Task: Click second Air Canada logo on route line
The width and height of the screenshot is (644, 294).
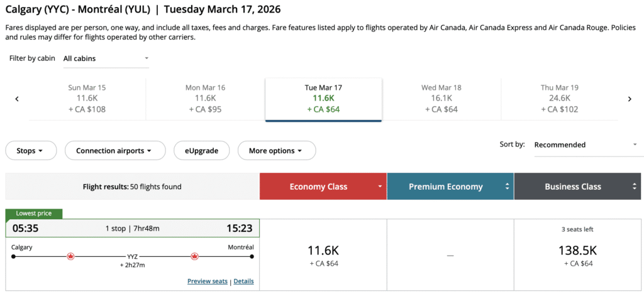Action: pos(194,256)
